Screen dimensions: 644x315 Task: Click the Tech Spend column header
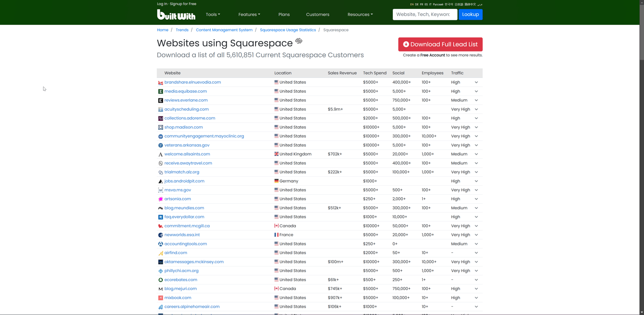374,73
